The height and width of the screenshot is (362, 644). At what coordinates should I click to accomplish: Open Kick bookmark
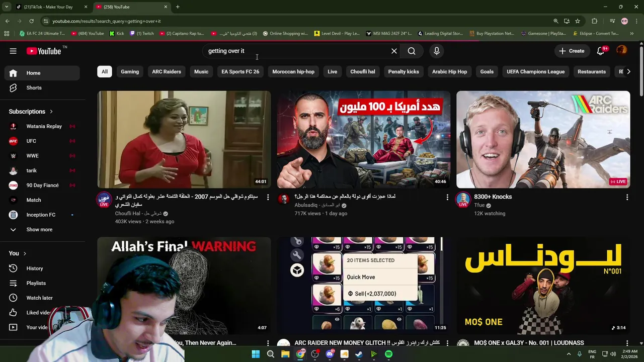(x=117, y=34)
